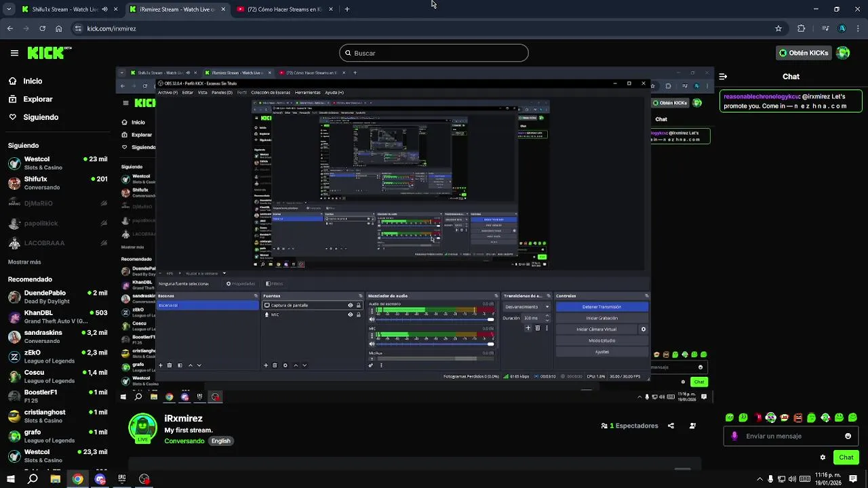Open Westcol channel in Siguiendo list

tap(58, 163)
